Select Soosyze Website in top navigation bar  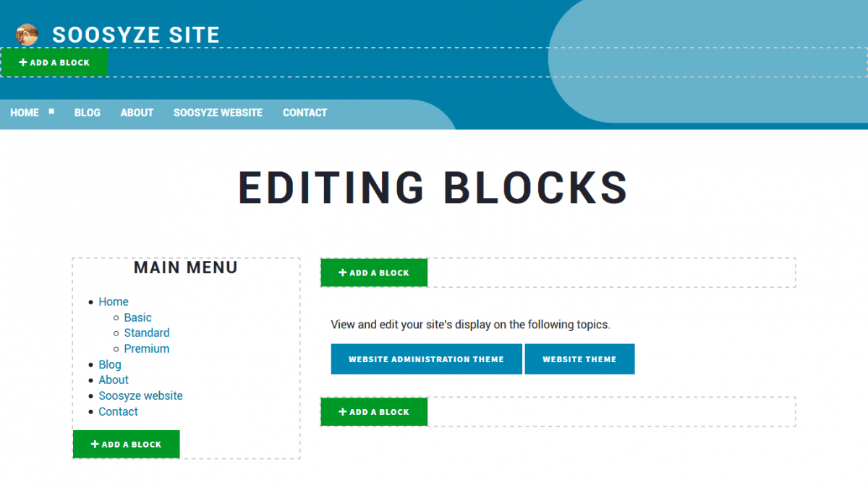point(218,113)
